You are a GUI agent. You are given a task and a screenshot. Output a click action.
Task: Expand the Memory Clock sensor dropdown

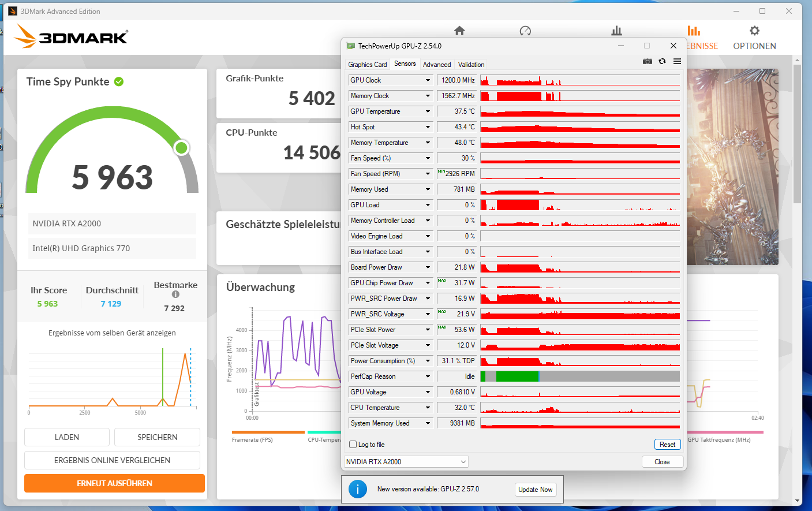(x=428, y=96)
